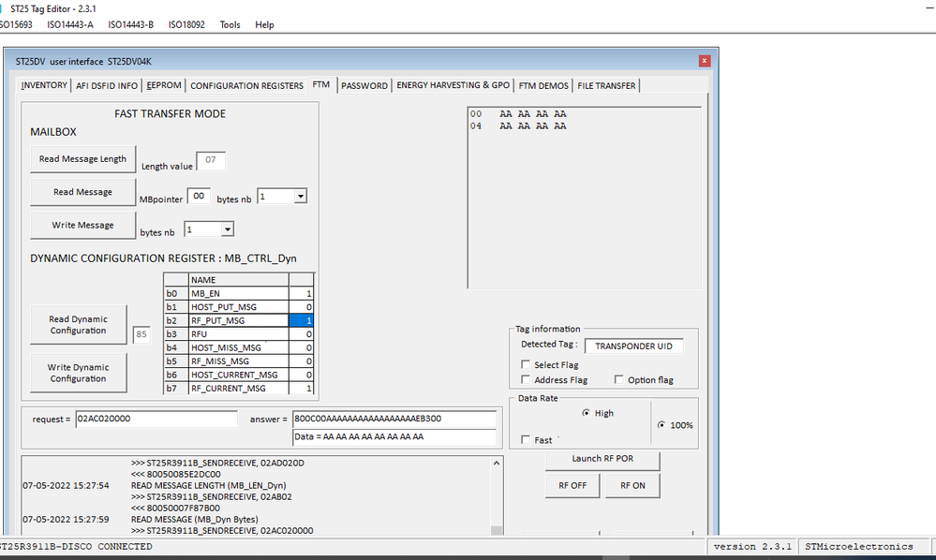
Task: Go to the FTM DEMOS tab
Action: click(x=543, y=86)
